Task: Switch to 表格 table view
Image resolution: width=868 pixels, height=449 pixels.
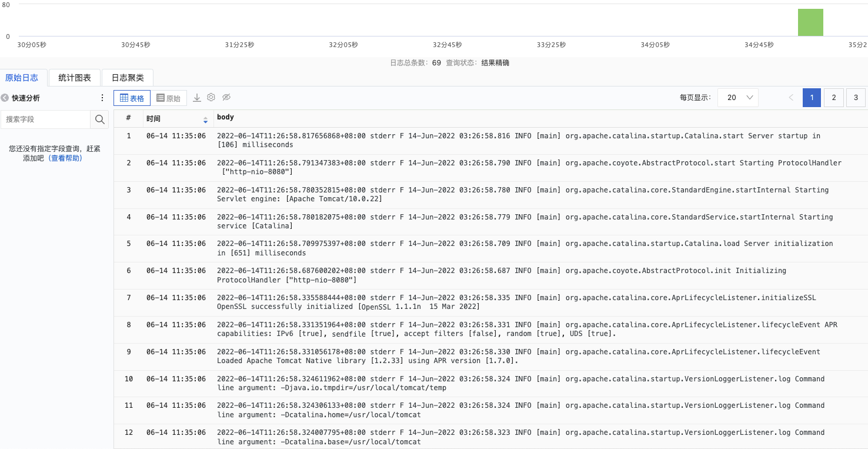Action: pos(132,98)
